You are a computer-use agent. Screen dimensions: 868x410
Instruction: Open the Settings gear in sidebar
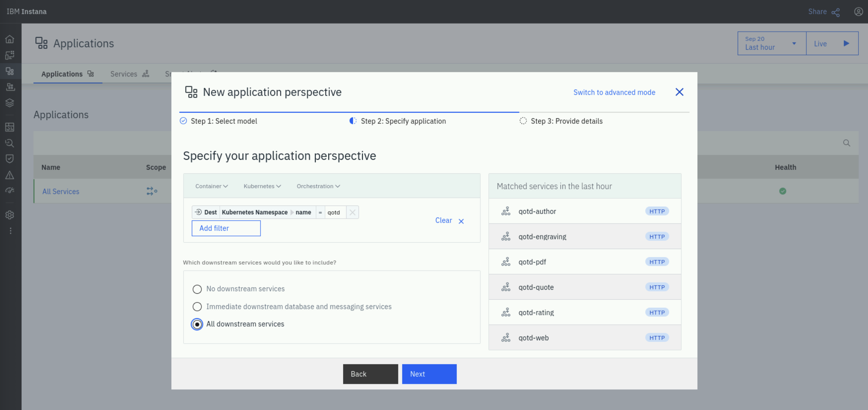coord(10,215)
